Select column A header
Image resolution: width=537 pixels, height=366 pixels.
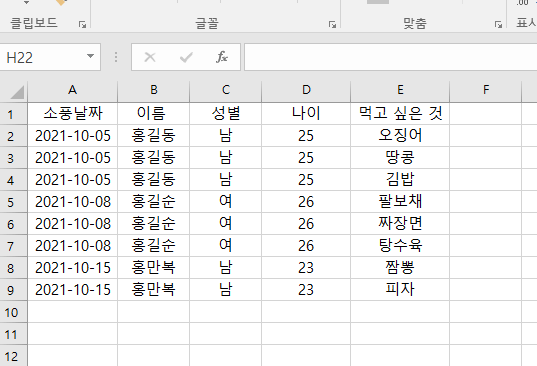tap(72, 90)
